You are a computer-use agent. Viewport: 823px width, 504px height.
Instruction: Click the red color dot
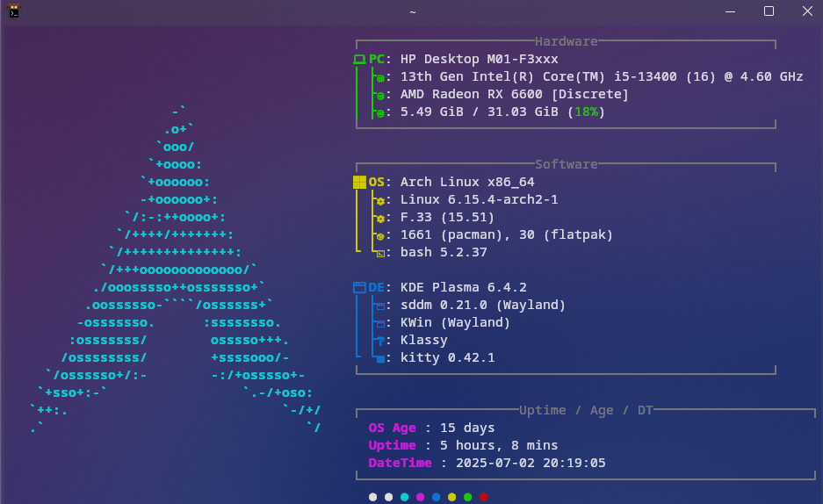point(483,497)
